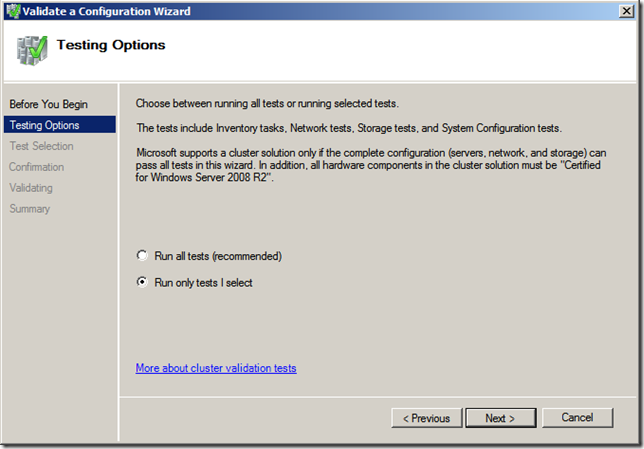Select Run all tests (recommended) radio button
644x449 pixels.
142,256
